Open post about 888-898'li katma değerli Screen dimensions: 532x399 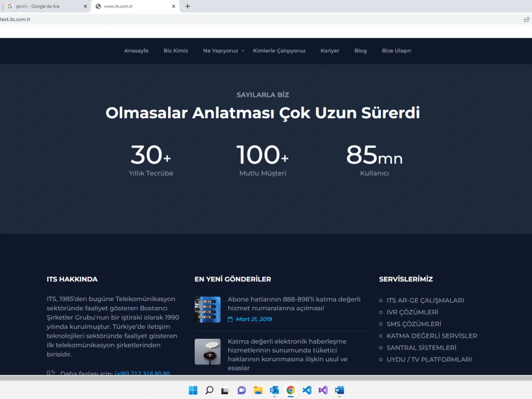pyautogui.click(x=294, y=304)
